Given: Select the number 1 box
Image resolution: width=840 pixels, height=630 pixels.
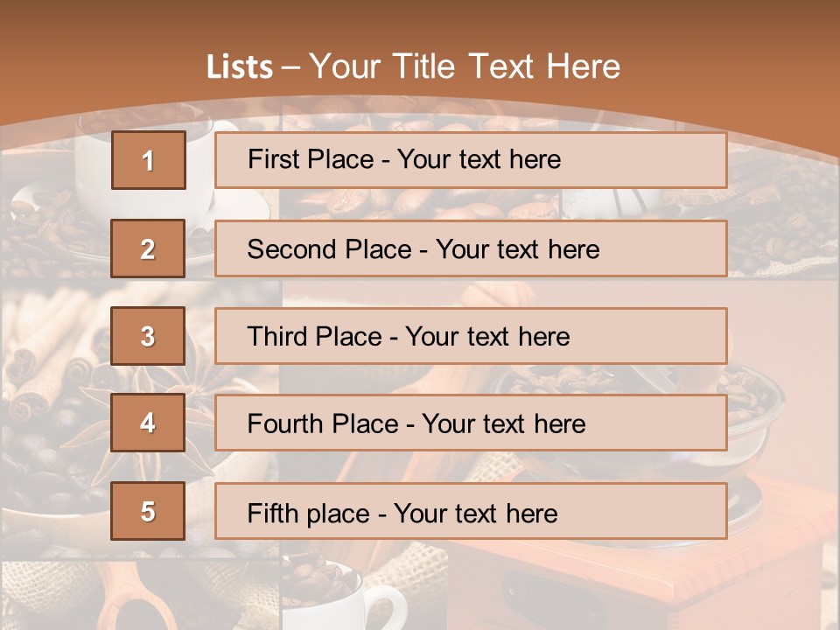Looking at the screenshot, I should click(149, 160).
